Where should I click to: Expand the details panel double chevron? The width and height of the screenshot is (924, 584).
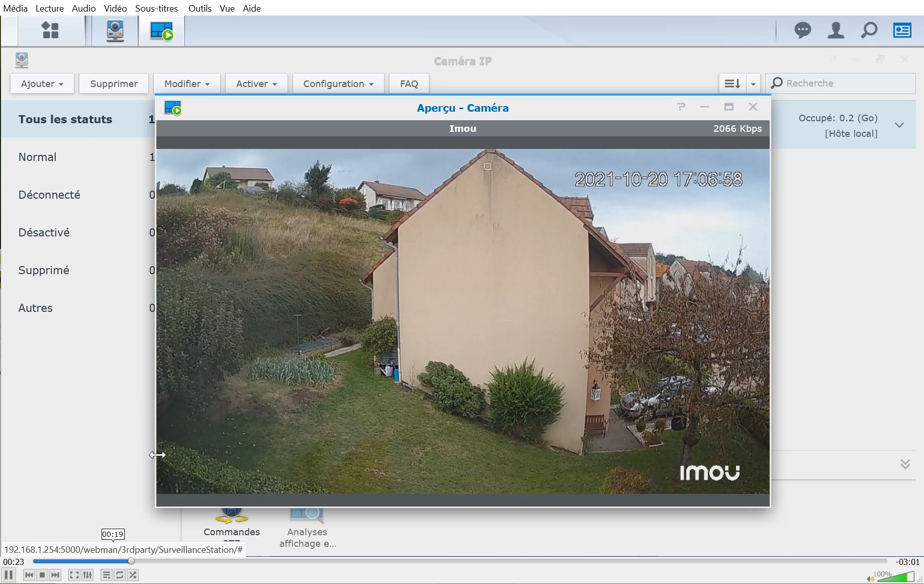(905, 464)
